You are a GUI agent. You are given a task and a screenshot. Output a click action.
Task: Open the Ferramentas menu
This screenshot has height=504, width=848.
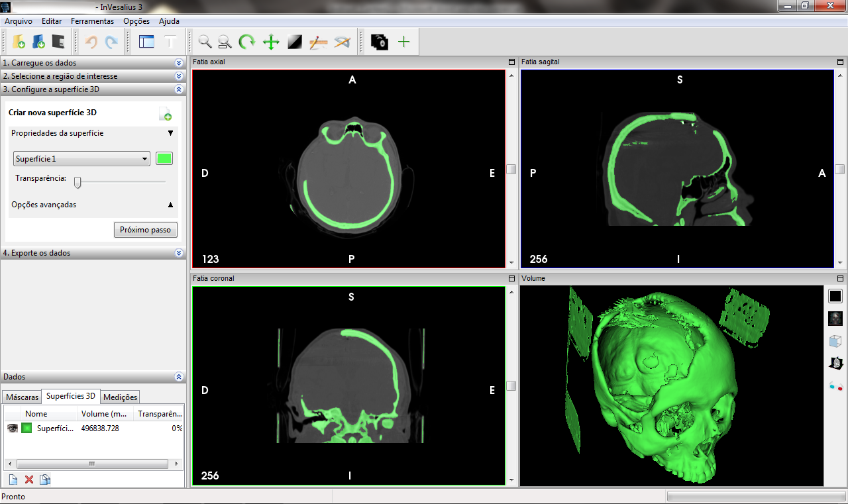pyautogui.click(x=92, y=21)
